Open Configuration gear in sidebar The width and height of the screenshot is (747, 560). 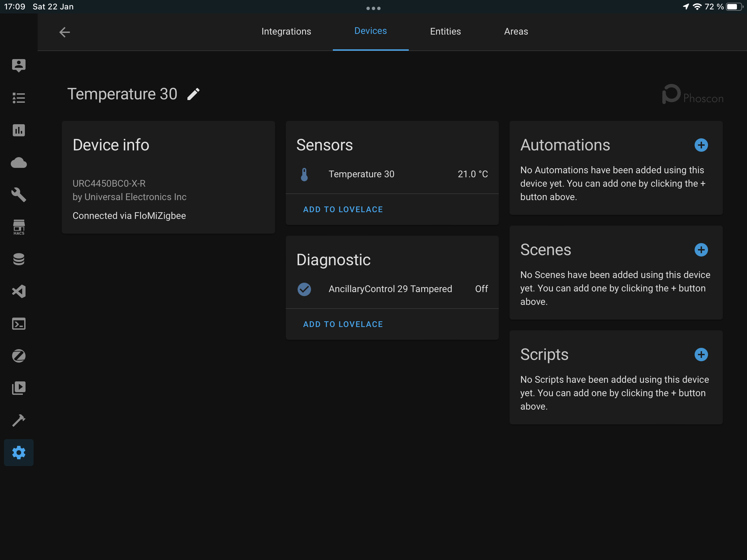tap(18, 453)
